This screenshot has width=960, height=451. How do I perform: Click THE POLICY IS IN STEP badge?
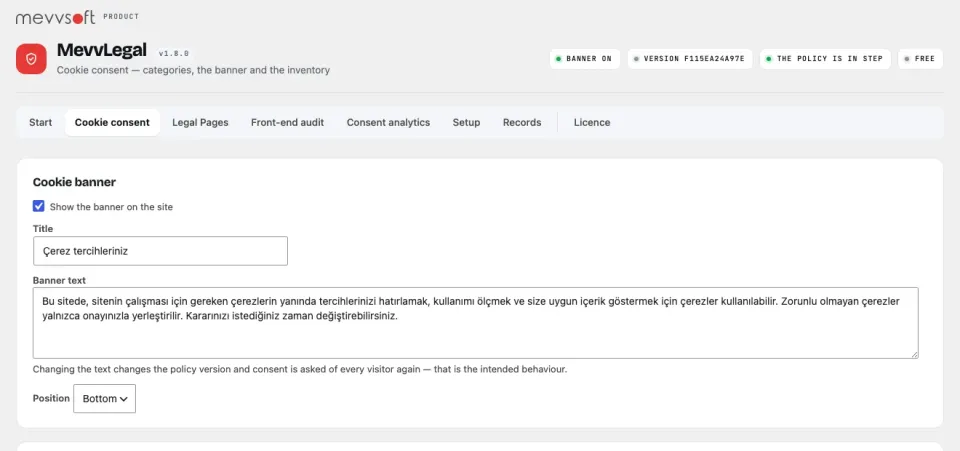click(x=825, y=59)
